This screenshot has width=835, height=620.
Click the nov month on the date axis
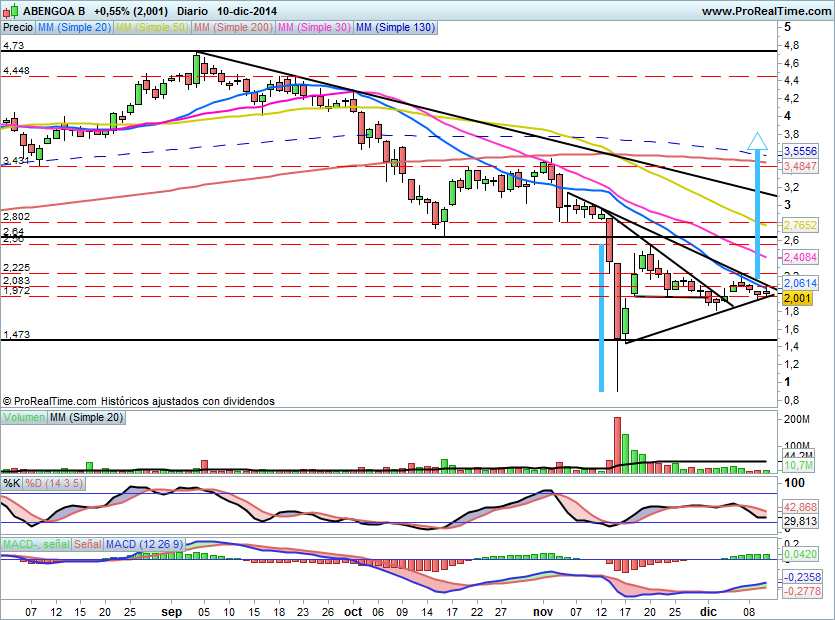pos(543,612)
